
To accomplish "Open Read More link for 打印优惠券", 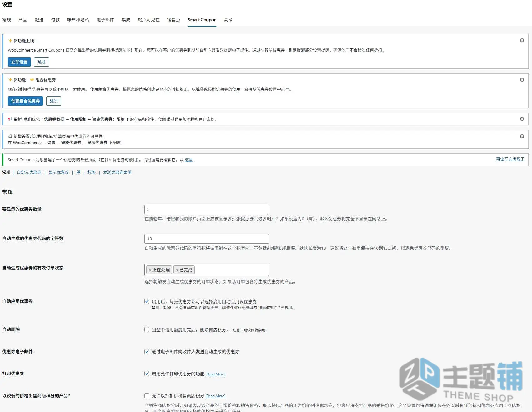I will click(x=215, y=374).
